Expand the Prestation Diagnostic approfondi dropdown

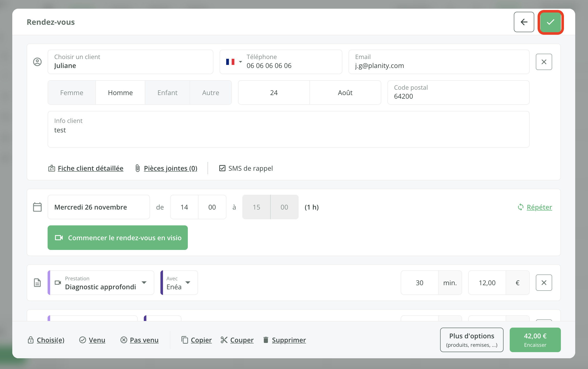[144, 283]
